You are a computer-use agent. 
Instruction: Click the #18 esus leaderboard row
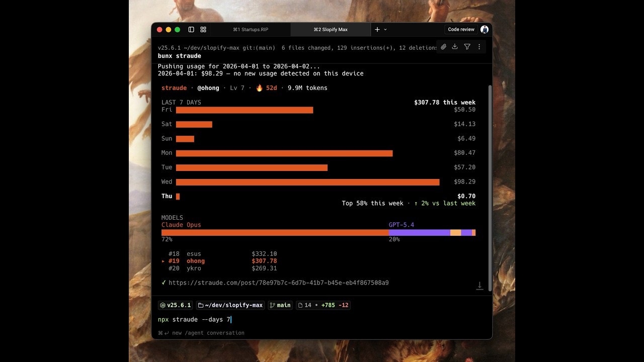223,254
